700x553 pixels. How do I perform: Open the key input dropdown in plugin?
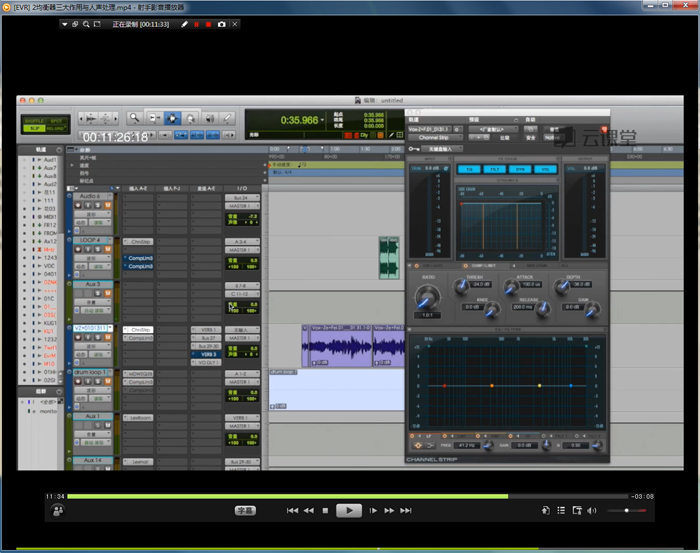442,149
